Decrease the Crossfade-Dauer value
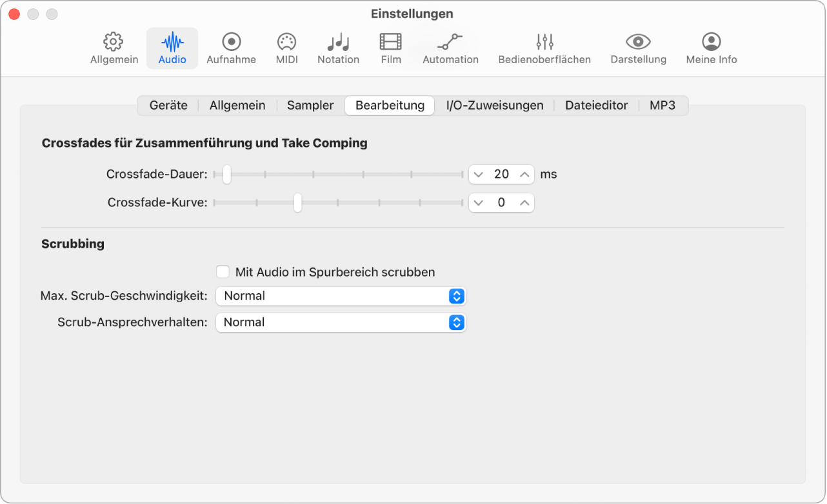 pyautogui.click(x=479, y=174)
